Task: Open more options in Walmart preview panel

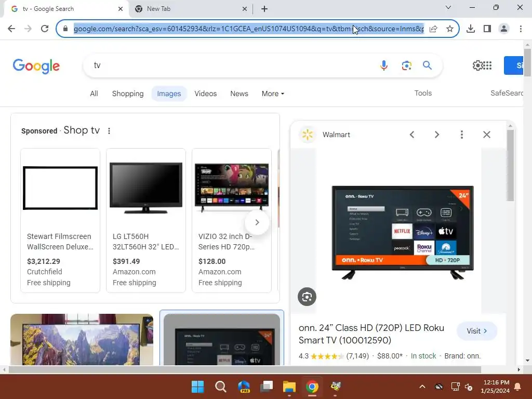Action: (x=461, y=135)
